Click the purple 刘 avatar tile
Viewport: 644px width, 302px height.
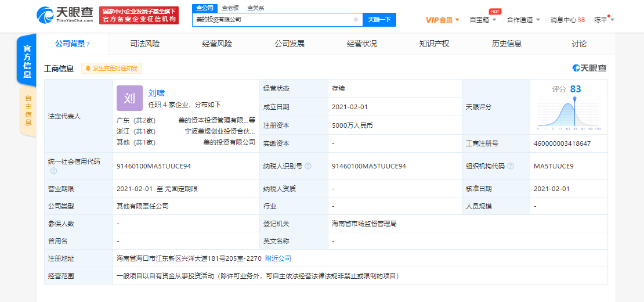(130, 98)
